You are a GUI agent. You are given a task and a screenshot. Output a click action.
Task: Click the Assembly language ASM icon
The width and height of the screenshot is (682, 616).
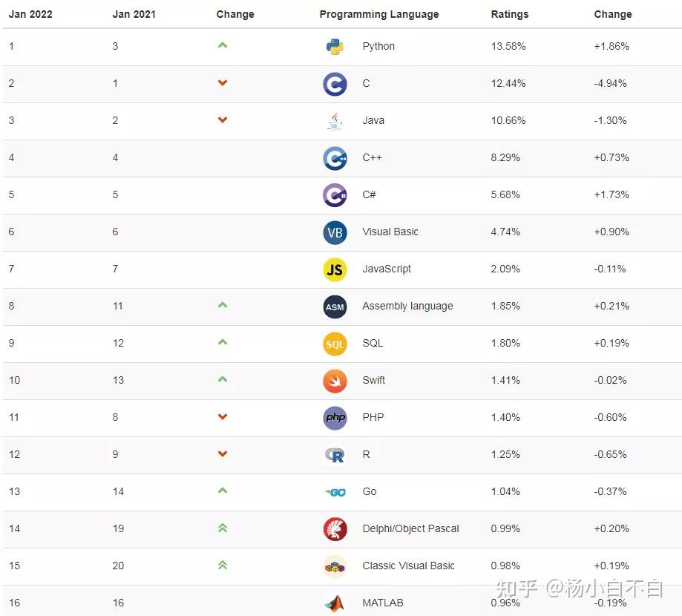335,307
